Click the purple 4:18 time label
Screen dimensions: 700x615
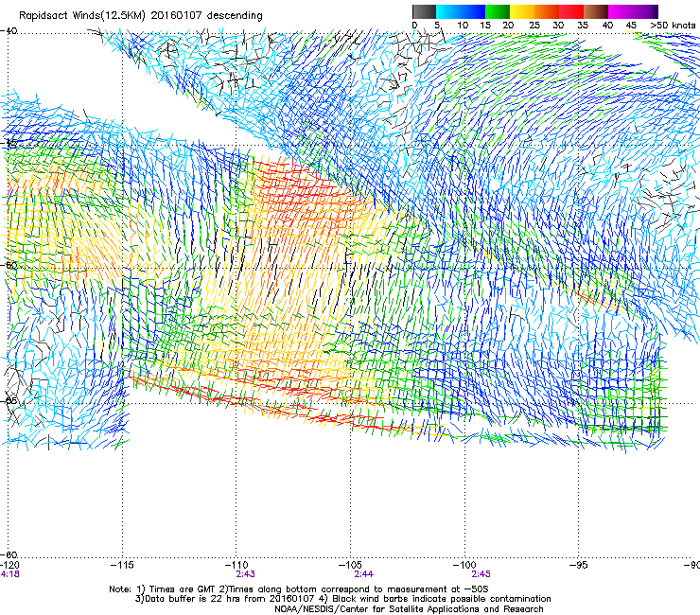coord(9,574)
